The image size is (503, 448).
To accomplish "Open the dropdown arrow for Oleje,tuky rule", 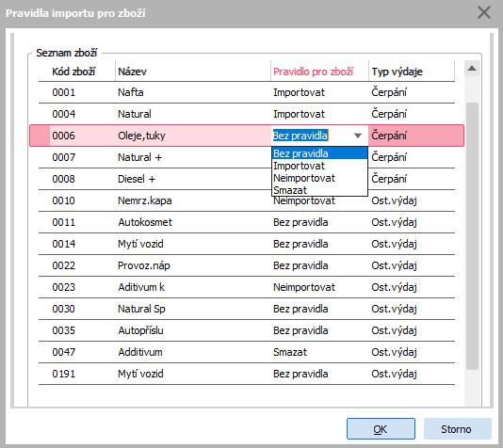I will click(358, 136).
